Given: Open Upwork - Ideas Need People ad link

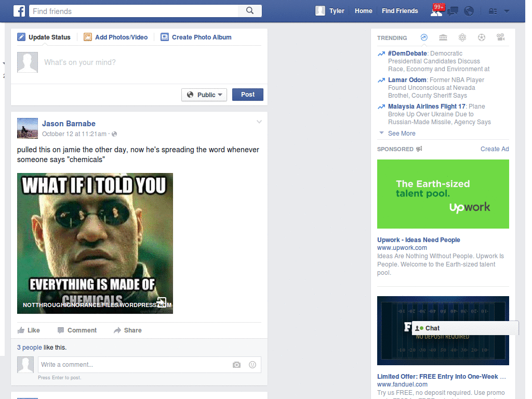Looking at the screenshot, I should 419,240.
